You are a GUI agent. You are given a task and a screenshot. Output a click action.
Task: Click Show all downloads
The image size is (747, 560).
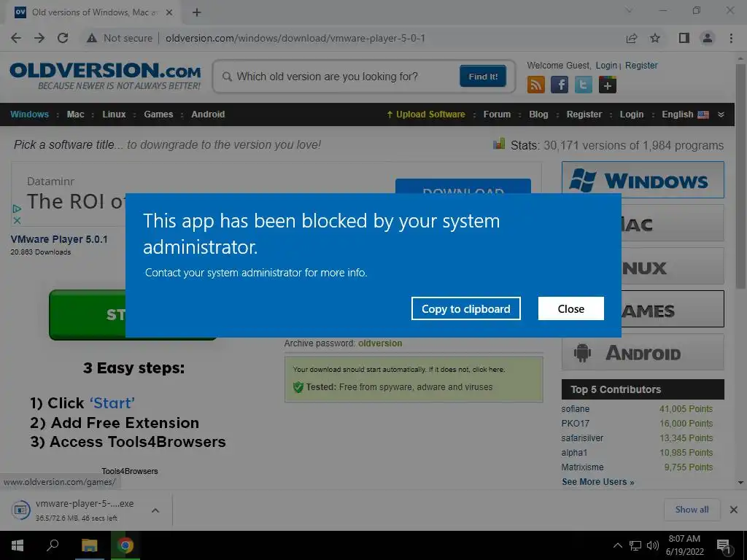[x=692, y=510]
